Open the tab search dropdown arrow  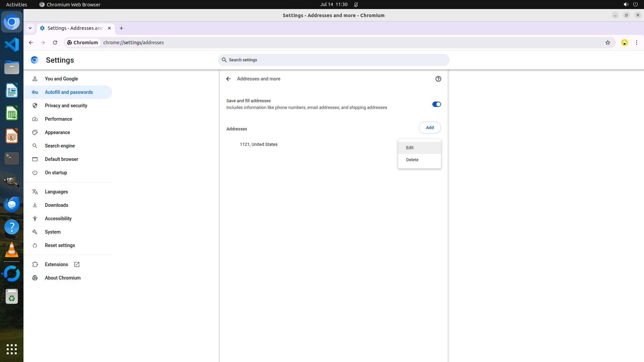[x=30, y=28]
